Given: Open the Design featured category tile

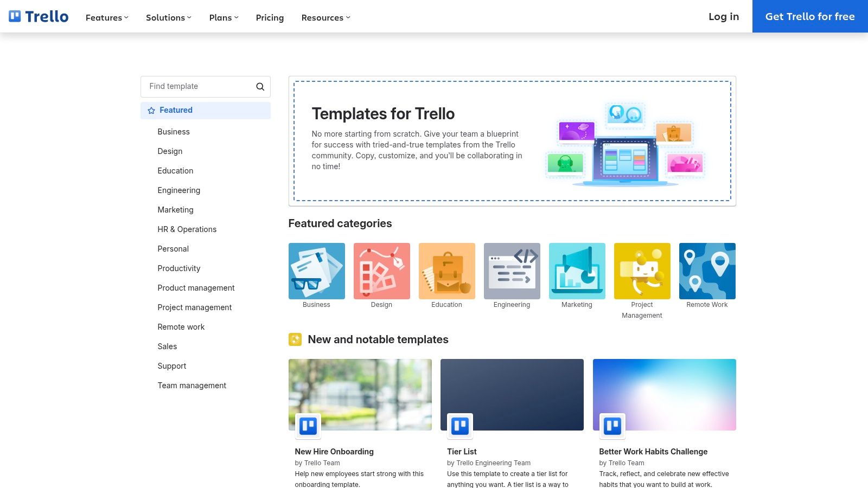Looking at the screenshot, I should 381,271.
